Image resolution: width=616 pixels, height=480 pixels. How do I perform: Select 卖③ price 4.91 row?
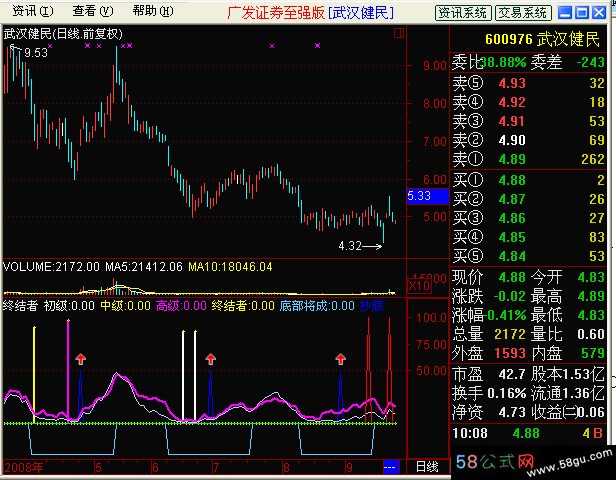(528, 121)
